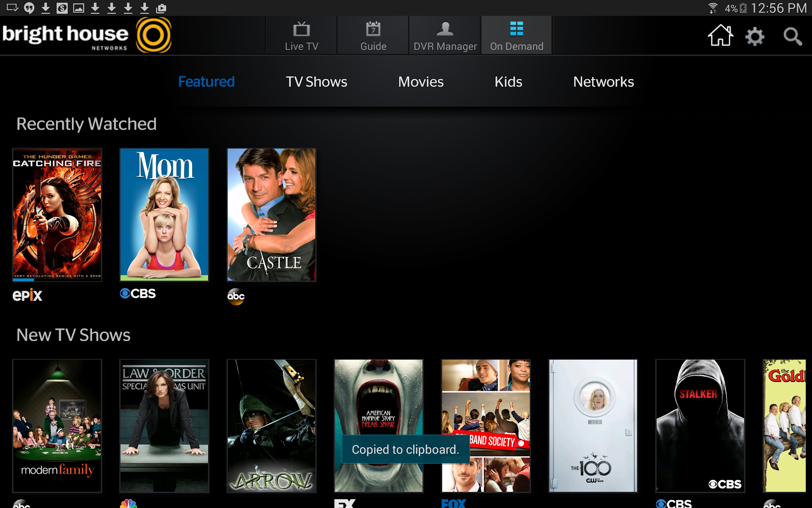Screen dimensions: 812x508
Task: Tap the abc logo under Modern Family
Action: point(22,504)
